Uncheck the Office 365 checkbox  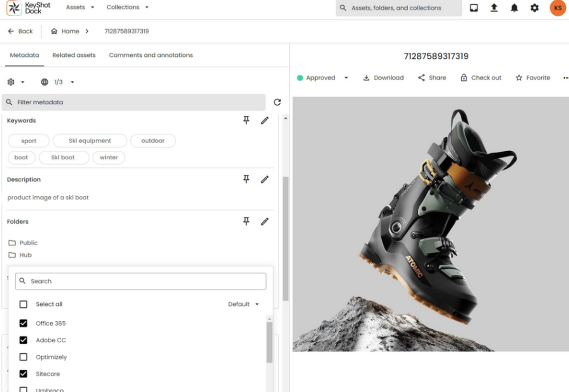[x=23, y=323]
